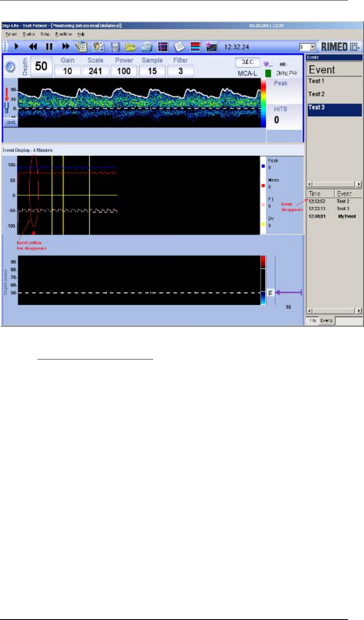Click the right arrow of the event list scrollbar

[359, 184]
